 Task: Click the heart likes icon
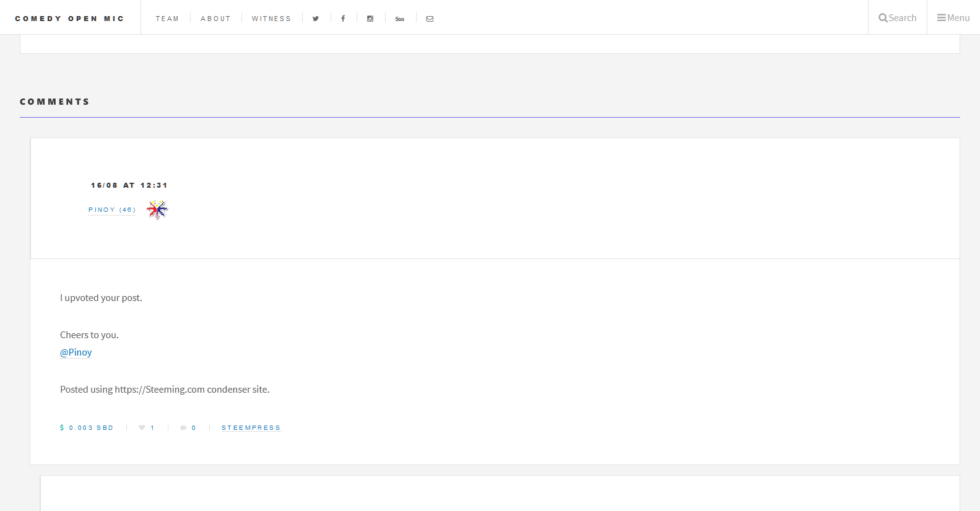click(x=142, y=427)
